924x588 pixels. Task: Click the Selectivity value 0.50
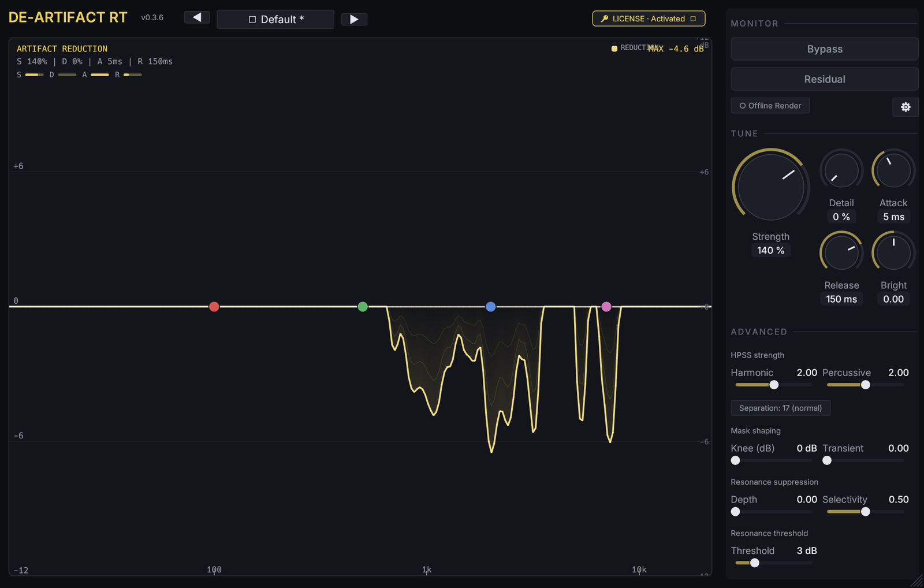[899, 500]
